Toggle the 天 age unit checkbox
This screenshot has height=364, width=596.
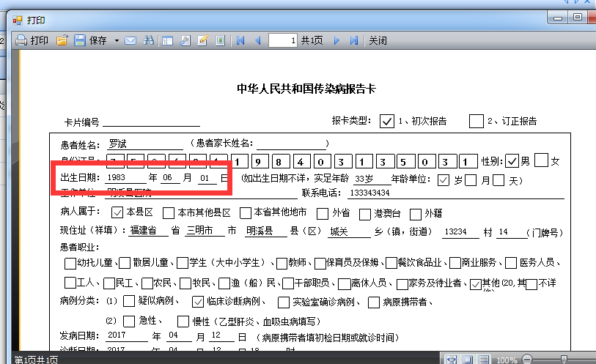click(x=498, y=180)
